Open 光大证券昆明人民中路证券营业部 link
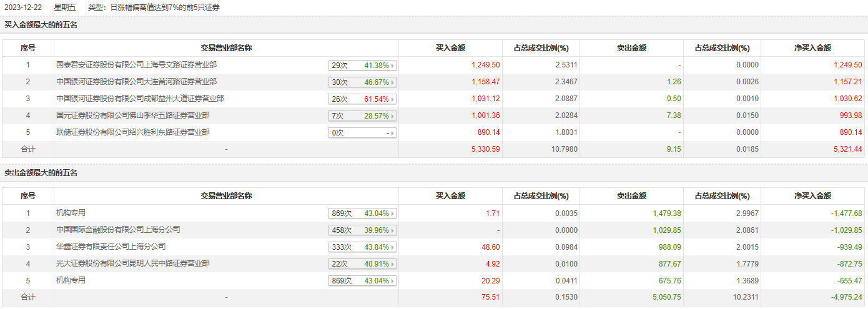This screenshot has width=868, height=309. click(x=132, y=263)
